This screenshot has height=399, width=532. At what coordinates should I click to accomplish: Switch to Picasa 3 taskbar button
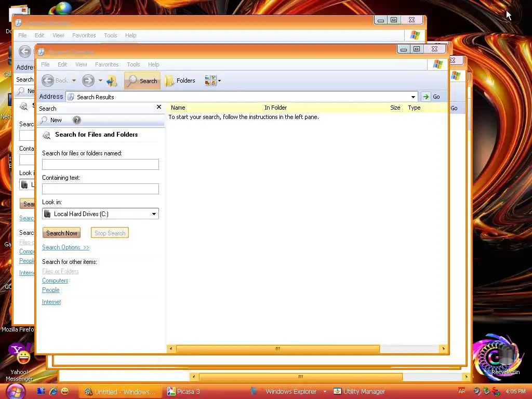[x=183, y=392]
